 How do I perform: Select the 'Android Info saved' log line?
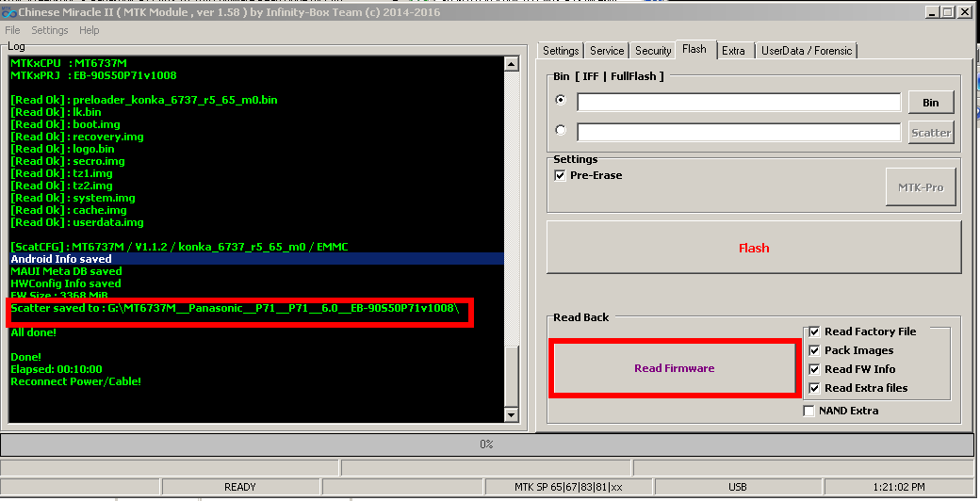click(x=257, y=259)
